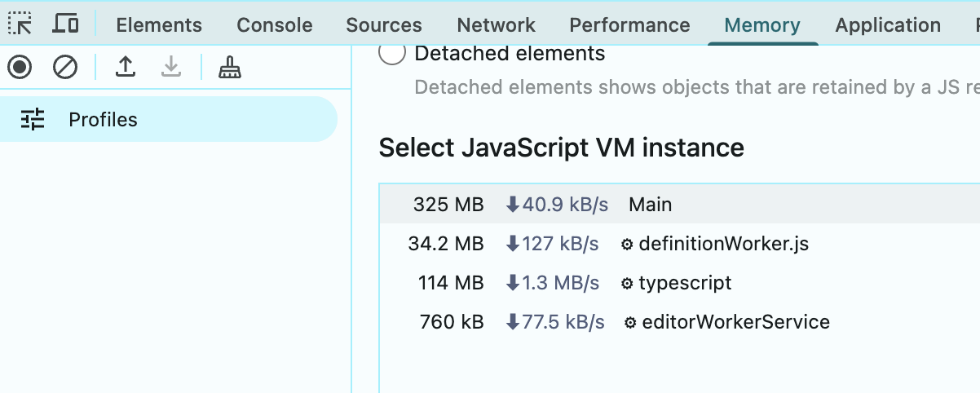Viewport: 980px width, 393px height.
Task: Switch to the Network tab
Action: coord(496,25)
